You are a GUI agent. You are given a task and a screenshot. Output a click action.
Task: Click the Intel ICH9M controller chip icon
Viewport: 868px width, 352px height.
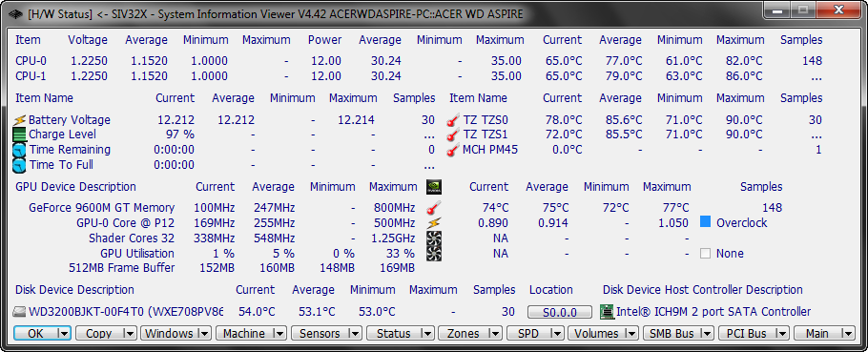[x=608, y=312]
